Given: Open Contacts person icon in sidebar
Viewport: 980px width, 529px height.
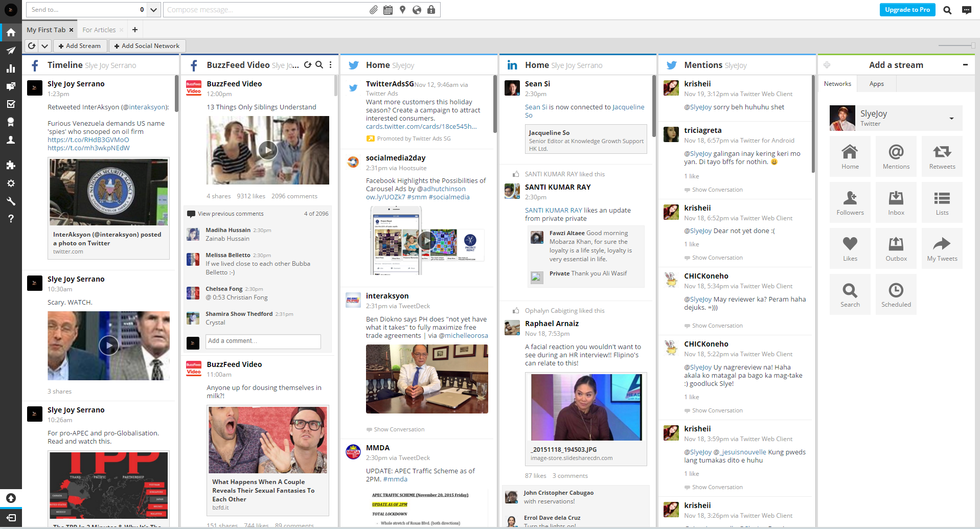Looking at the screenshot, I should (11, 140).
